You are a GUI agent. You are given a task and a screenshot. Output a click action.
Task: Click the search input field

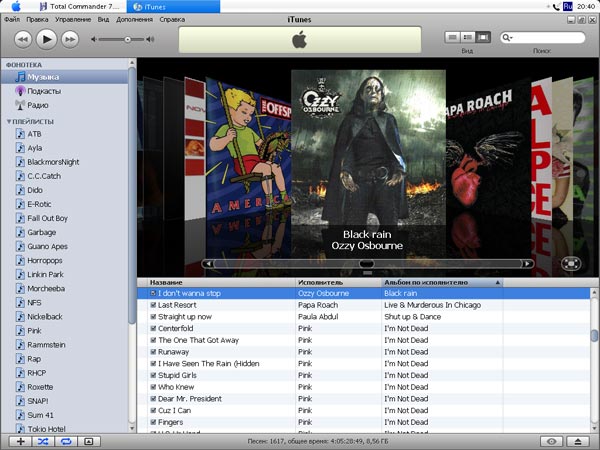point(543,38)
